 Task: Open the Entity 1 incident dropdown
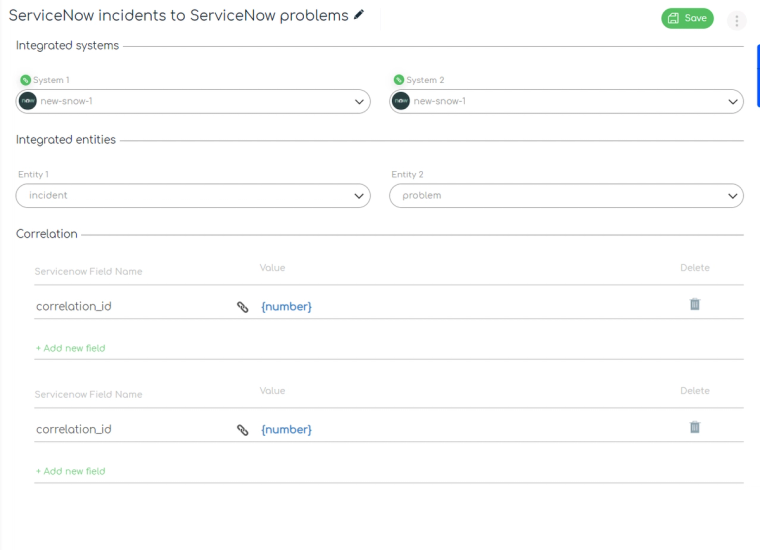[x=193, y=196]
